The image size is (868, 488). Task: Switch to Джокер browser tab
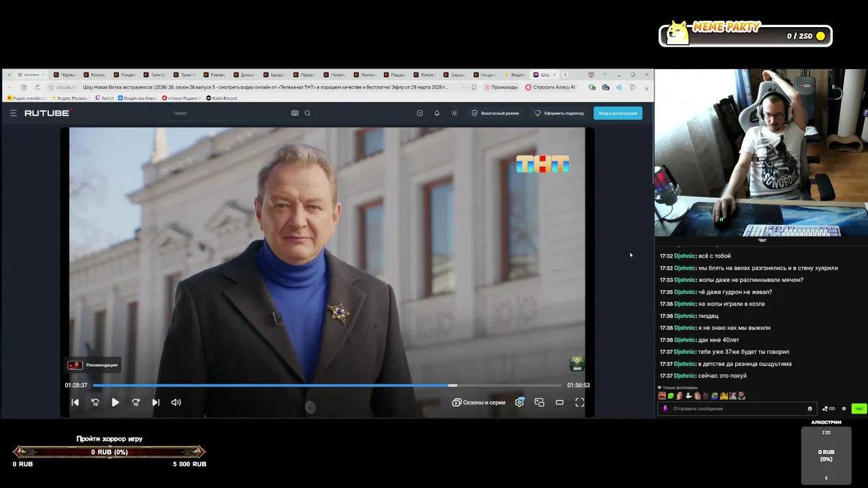click(x=243, y=75)
